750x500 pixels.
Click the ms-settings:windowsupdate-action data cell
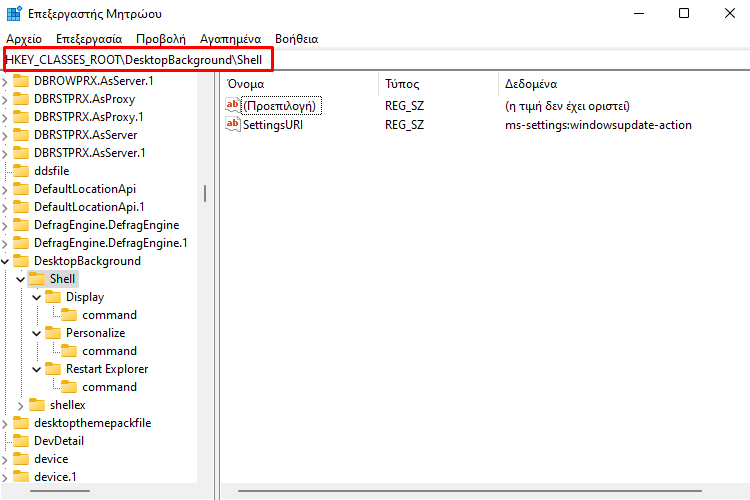[598, 125]
